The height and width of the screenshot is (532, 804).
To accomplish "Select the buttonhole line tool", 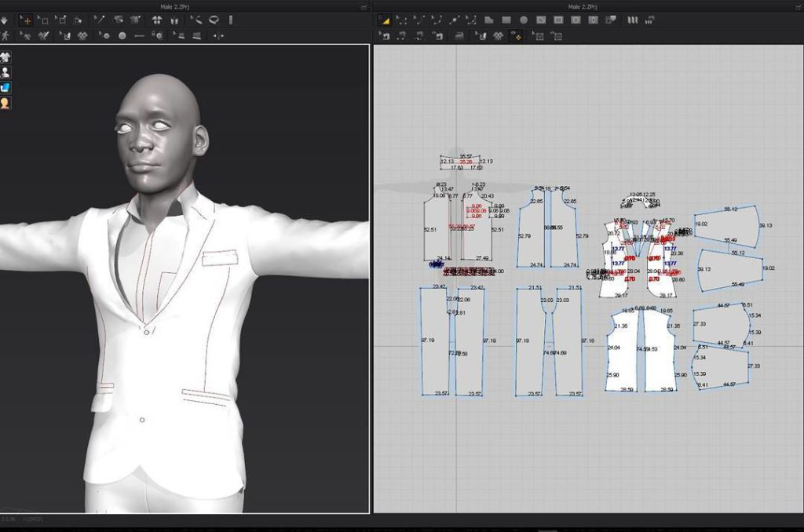I will 140,35.
